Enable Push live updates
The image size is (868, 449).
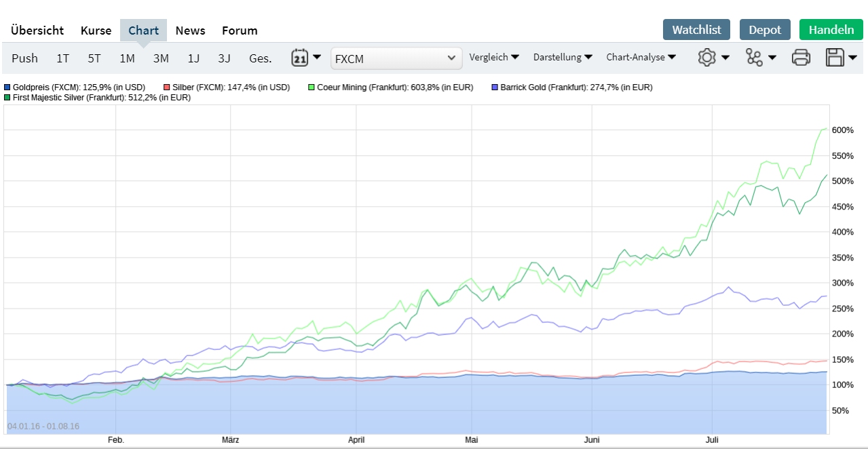pyautogui.click(x=24, y=58)
